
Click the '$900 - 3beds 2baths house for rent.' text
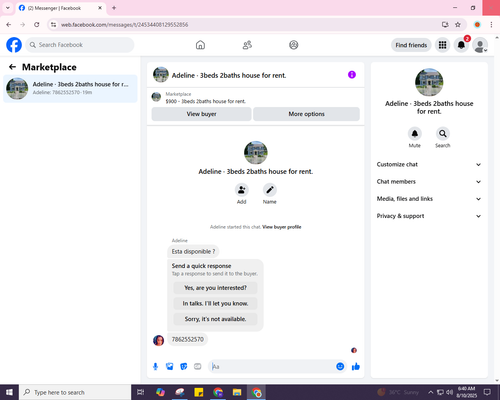(x=206, y=101)
